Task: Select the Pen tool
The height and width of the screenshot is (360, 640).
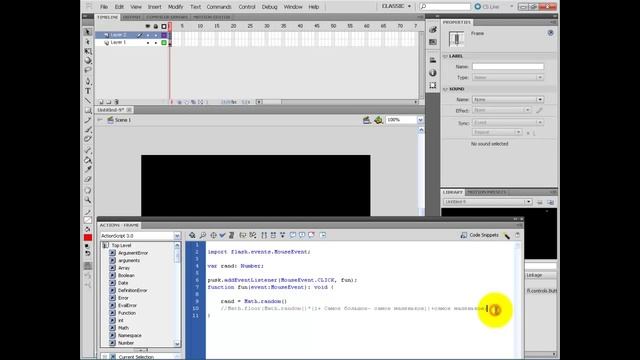Action: pyautogui.click(x=88, y=81)
